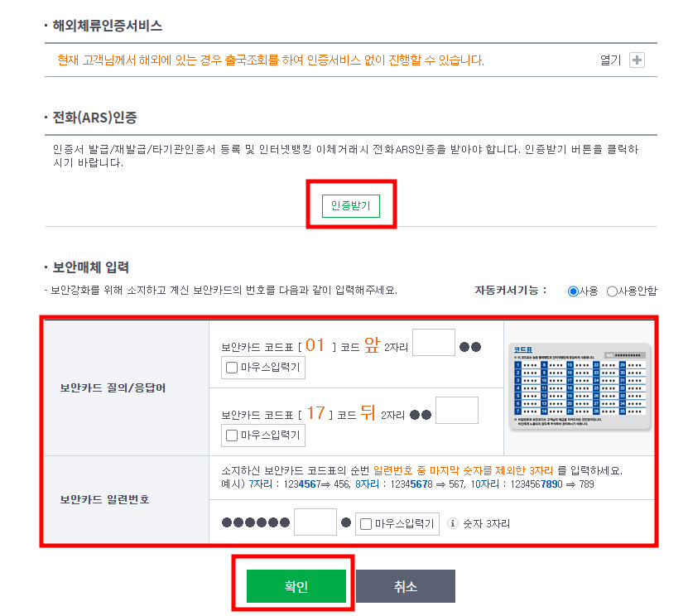This screenshot has height=616, width=688.
Task: Click the orange overseas notice text
Action: click(271, 60)
